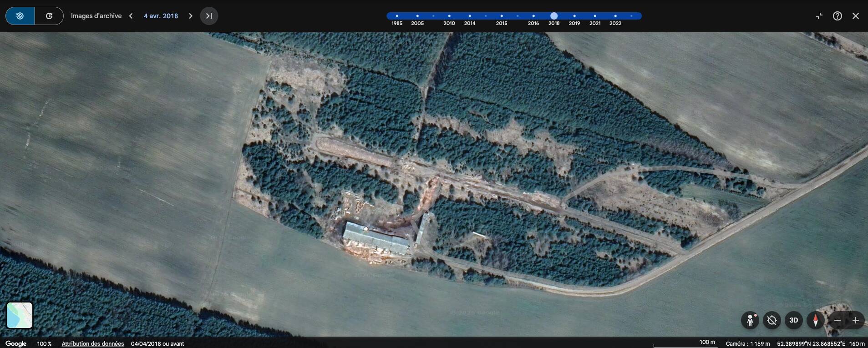This screenshot has height=348, width=868.
Task: Select the 2019 point on the timeline
Action: tap(574, 16)
